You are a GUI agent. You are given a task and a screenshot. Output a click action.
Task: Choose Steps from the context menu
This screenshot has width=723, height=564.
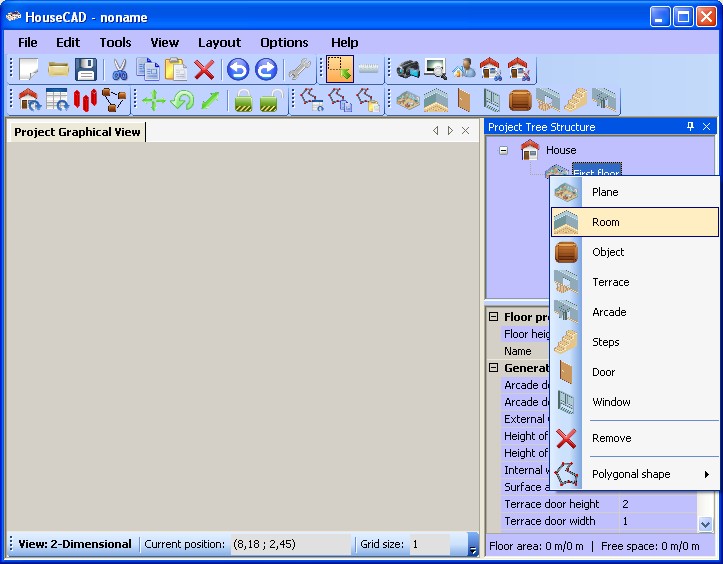(x=635, y=342)
